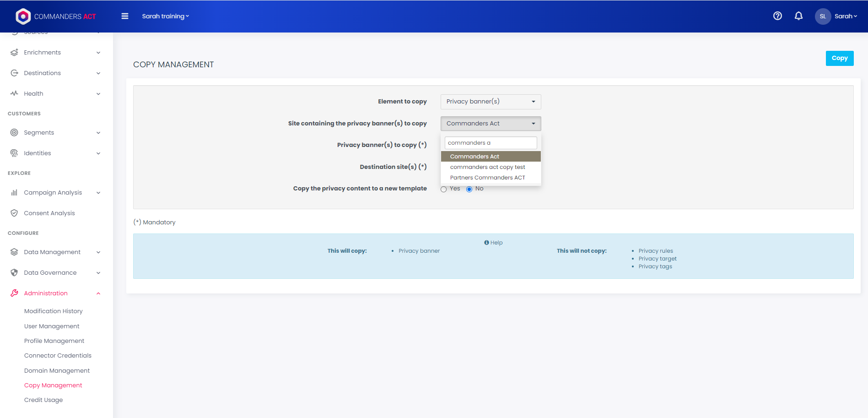The image size is (868, 418).
Task: Go to Connector Credentials
Action: pos(58,356)
